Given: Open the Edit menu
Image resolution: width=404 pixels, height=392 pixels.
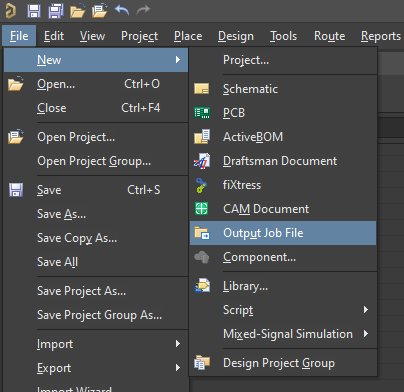Looking at the screenshot, I should [x=54, y=36].
